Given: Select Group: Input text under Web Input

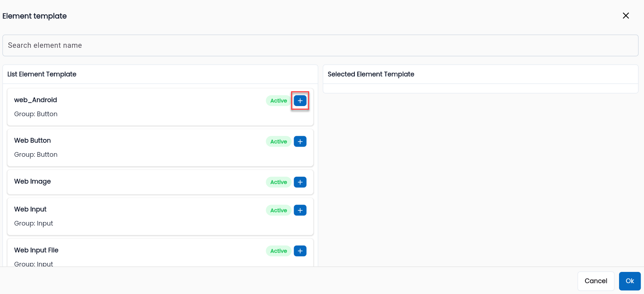Looking at the screenshot, I should [x=34, y=223].
